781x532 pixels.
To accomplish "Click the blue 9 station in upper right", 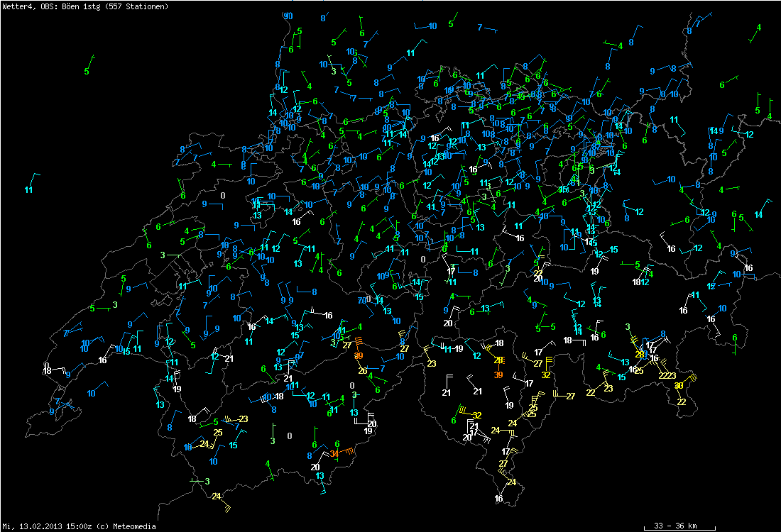I will click(652, 71).
